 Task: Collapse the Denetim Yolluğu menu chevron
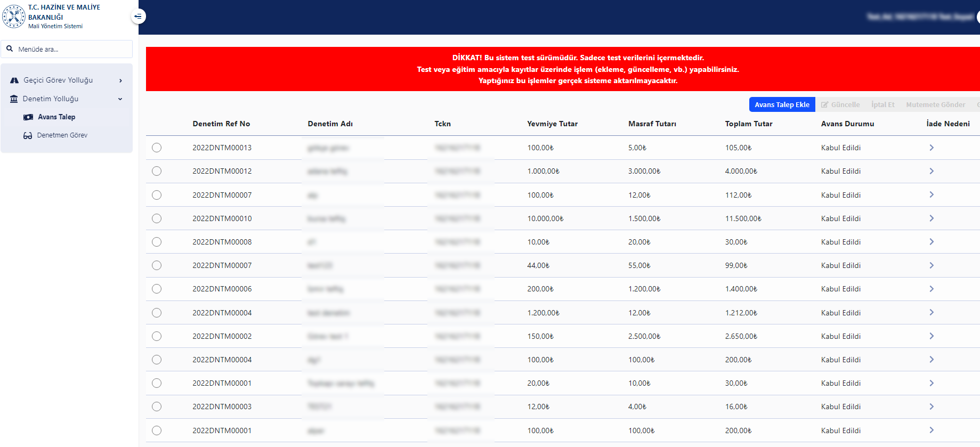(120, 99)
